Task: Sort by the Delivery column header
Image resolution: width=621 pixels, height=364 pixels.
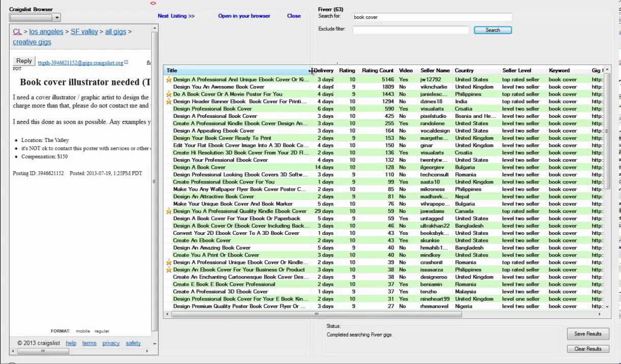Action: 324,71
